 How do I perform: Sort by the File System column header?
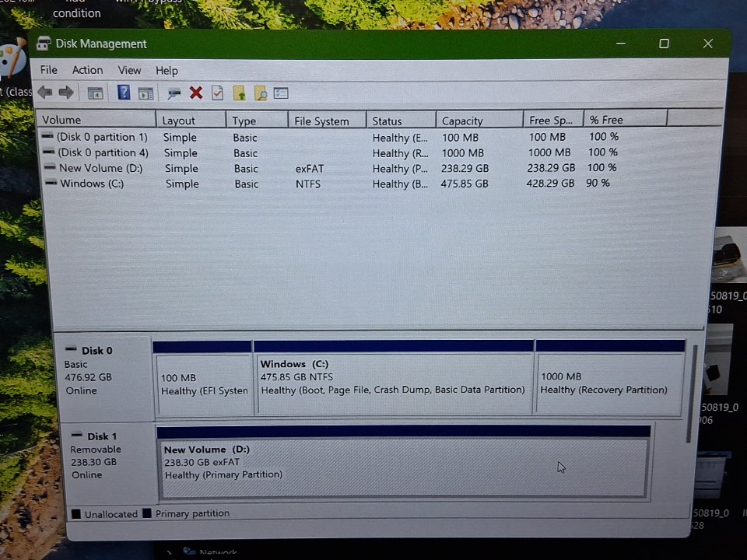click(x=328, y=121)
